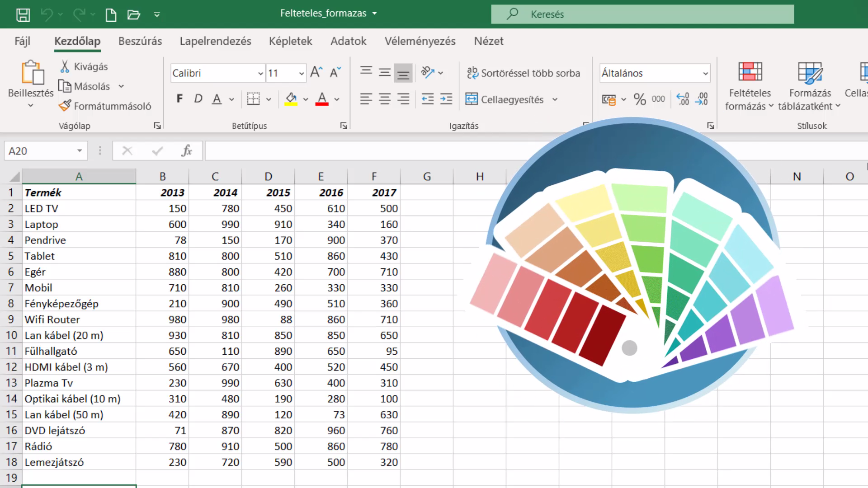Expand the Cellaegyesítés merge options arrow
This screenshot has width=868, height=488.
tap(555, 99)
